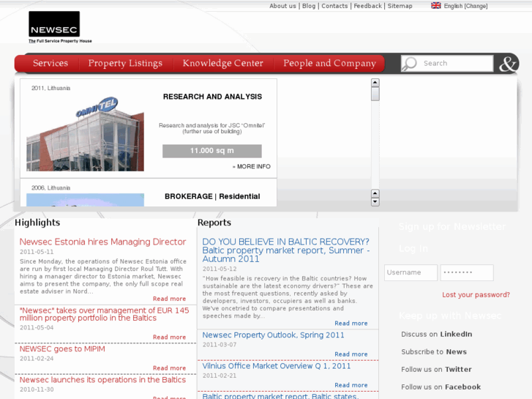Click Lost your password link
532x399 pixels.
pos(476,295)
